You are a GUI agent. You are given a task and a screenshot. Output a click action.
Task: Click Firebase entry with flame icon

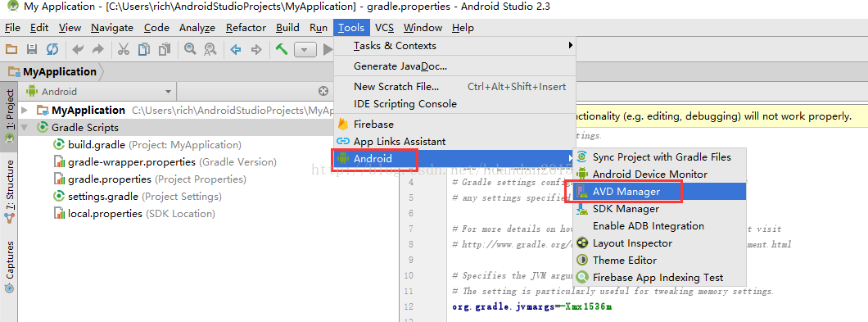coord(455,125)
